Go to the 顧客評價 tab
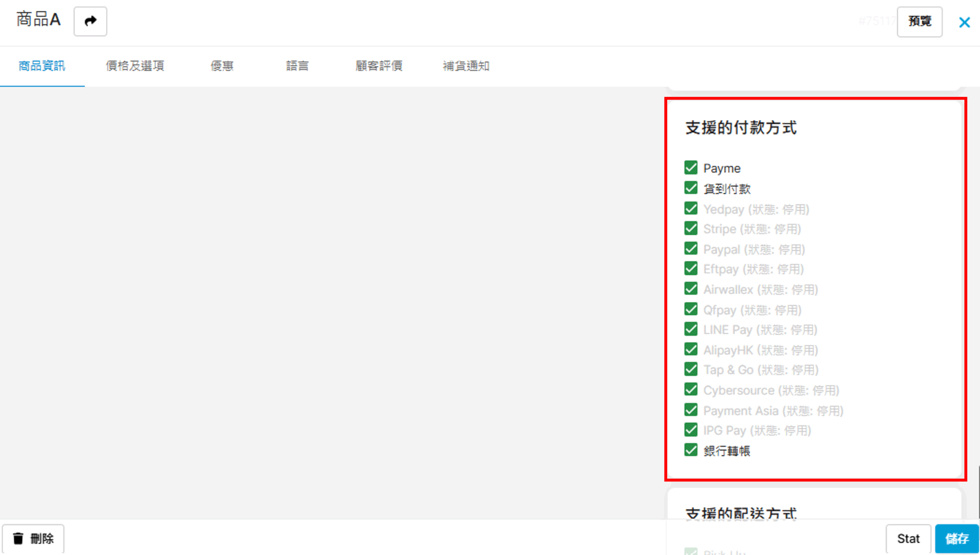This screenshot has height=555, width=980. point(379,66)
